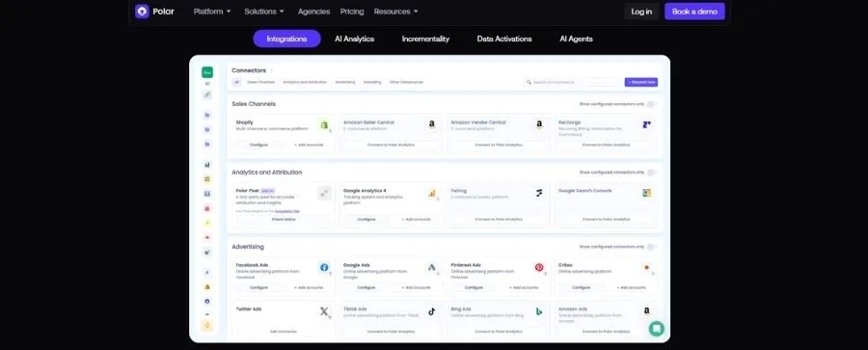This screenshot has height=350, width=868.
Task: Click Add accounts on the Shopify card
Action: 309,145
